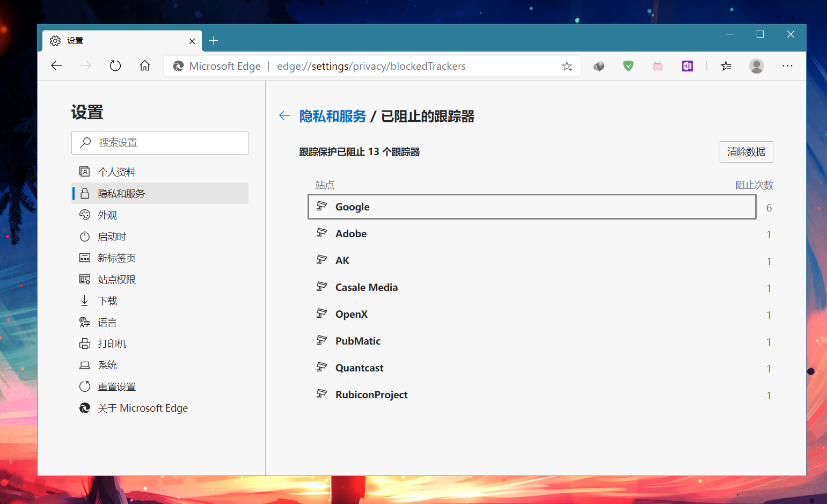Open the green shield extension

[628, 66]
